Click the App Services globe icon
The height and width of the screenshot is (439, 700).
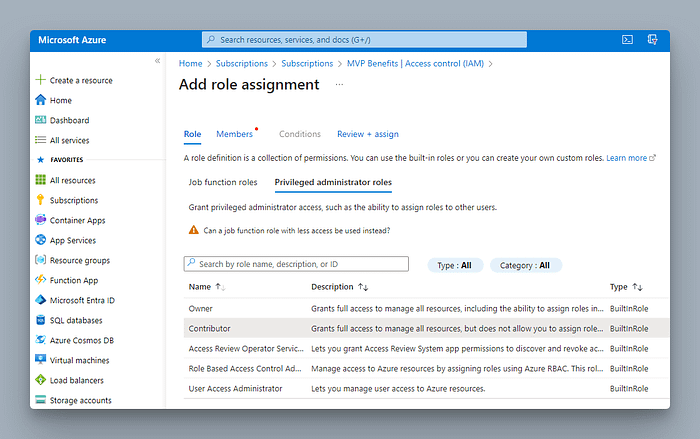click(40, 240)
